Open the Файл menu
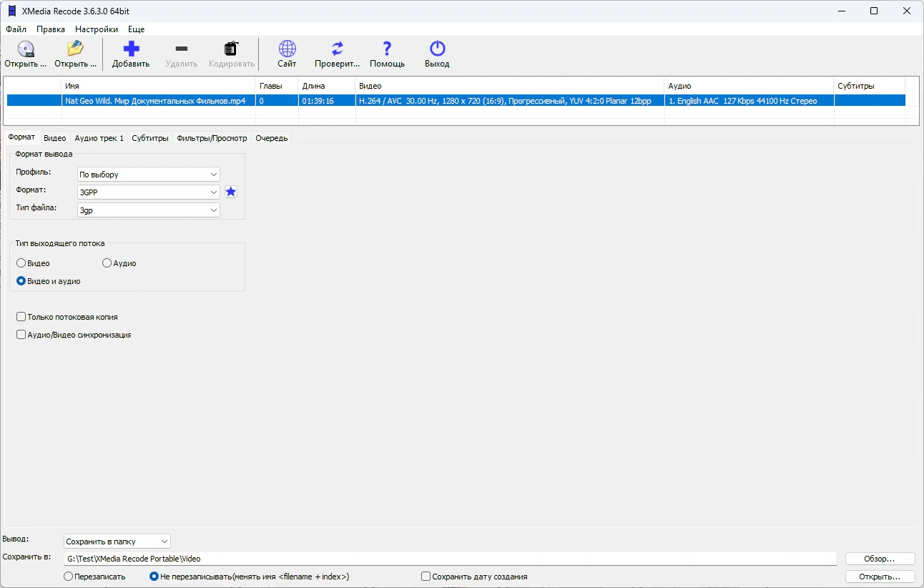 pyautogui.click(x=16, y=29)
